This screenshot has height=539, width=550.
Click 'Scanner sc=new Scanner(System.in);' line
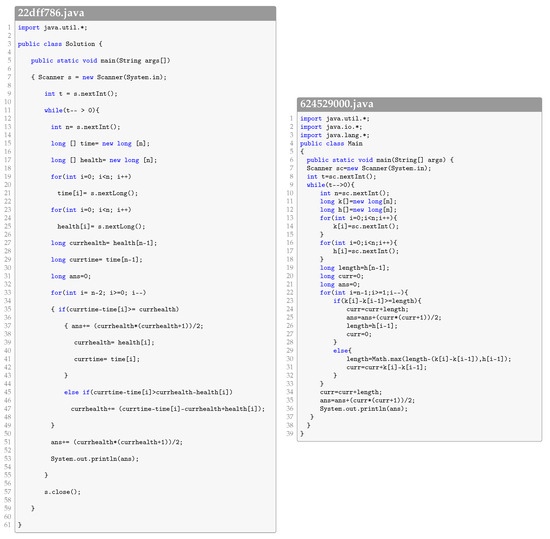tap(369, 168)
